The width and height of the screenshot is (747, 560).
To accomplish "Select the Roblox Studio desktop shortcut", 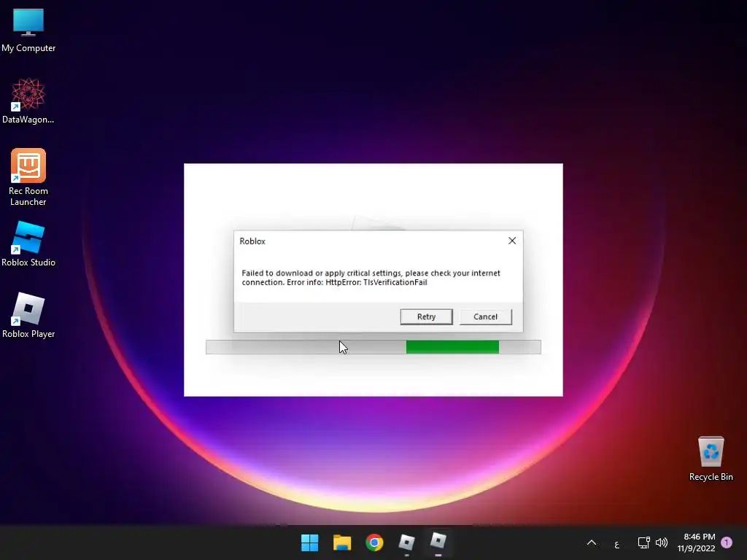I will pyautogui.click(x=28, y=244).
